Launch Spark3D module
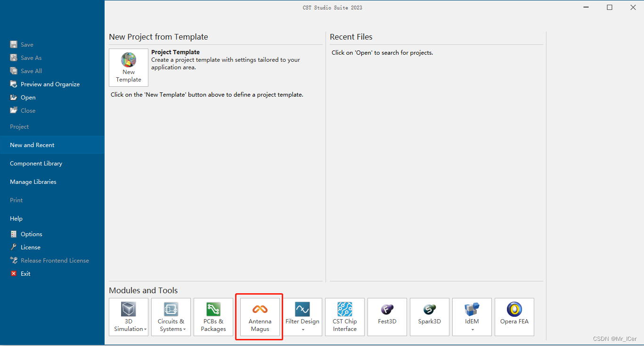The image size is (644, 346). (430, 317)
